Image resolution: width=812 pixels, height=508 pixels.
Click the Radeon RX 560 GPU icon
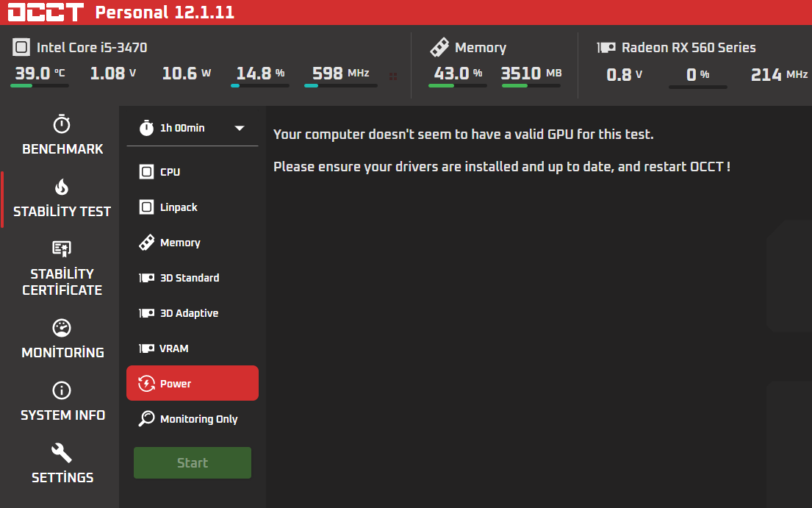click(x=606, y=48)
